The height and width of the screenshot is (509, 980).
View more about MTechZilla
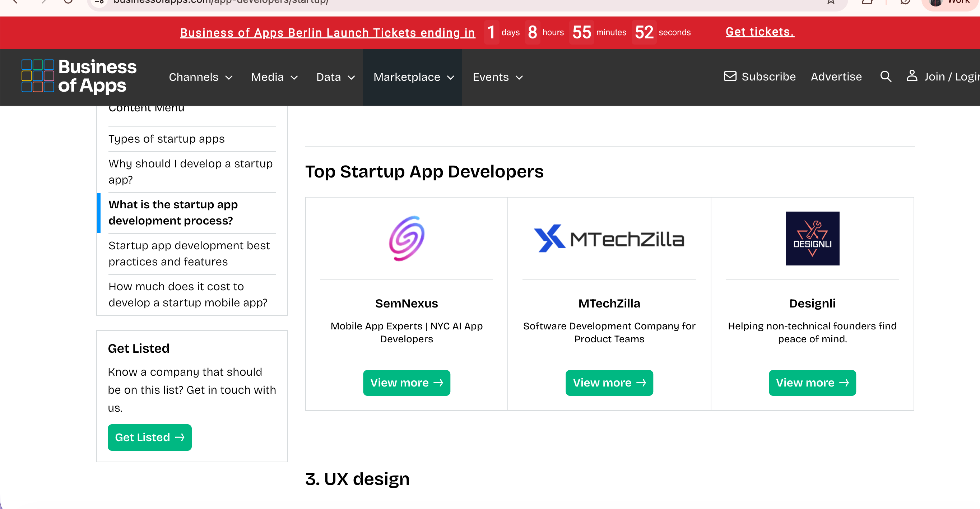click(x=609, y=383)
